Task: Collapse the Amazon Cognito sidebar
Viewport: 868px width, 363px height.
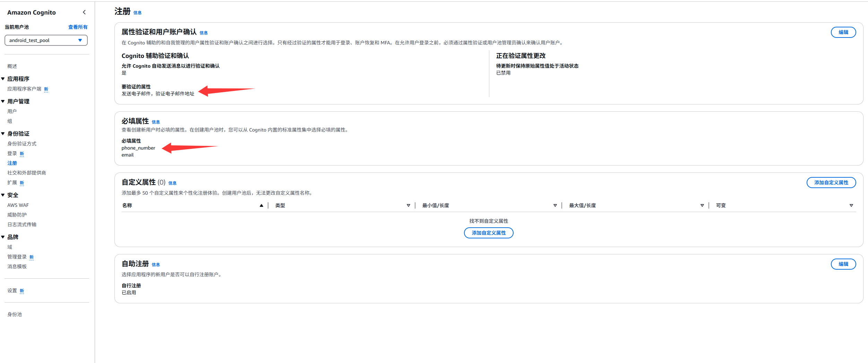Action: (84, 12)
